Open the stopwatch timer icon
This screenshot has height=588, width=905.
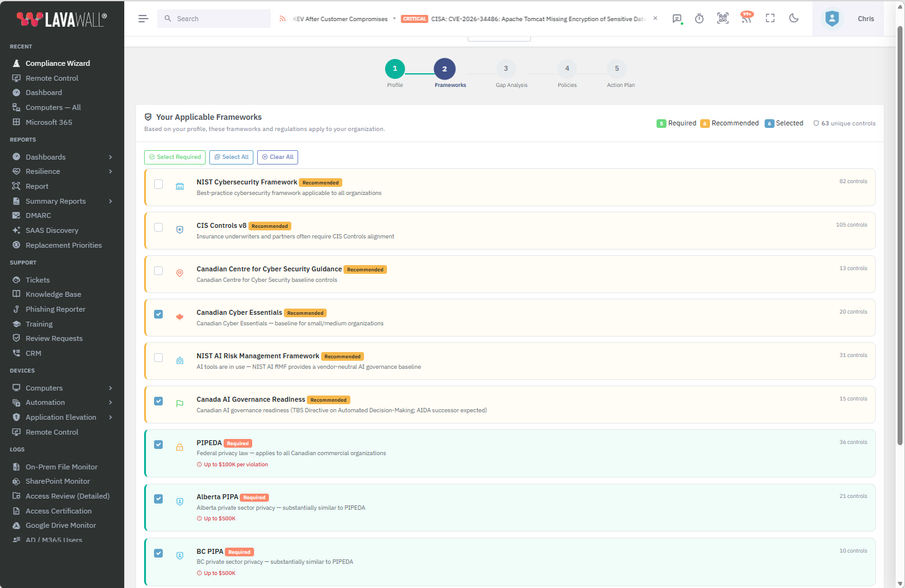pyautogui.click(x=699, y=19)
